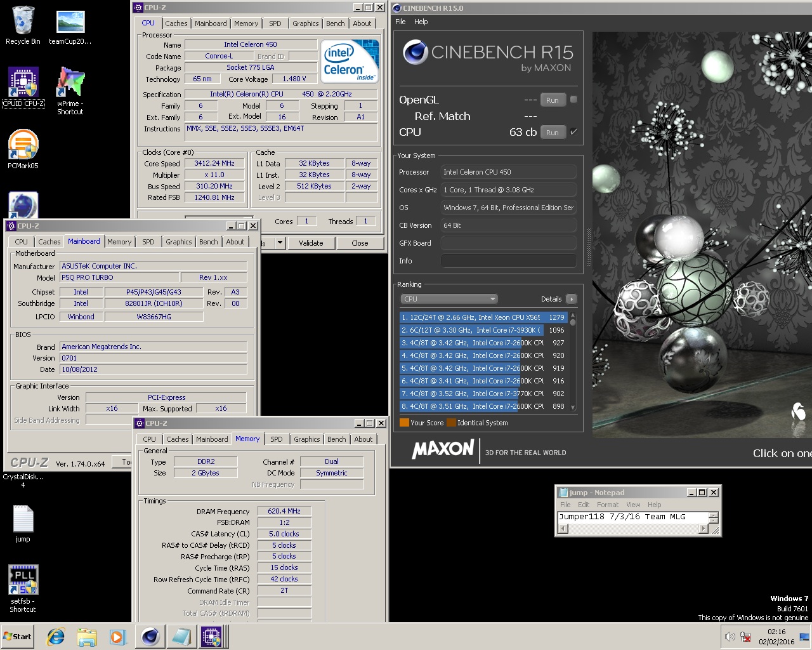Open the network tray icon with red X
This screenshot has width=812, height=650.
click(746, 637)
